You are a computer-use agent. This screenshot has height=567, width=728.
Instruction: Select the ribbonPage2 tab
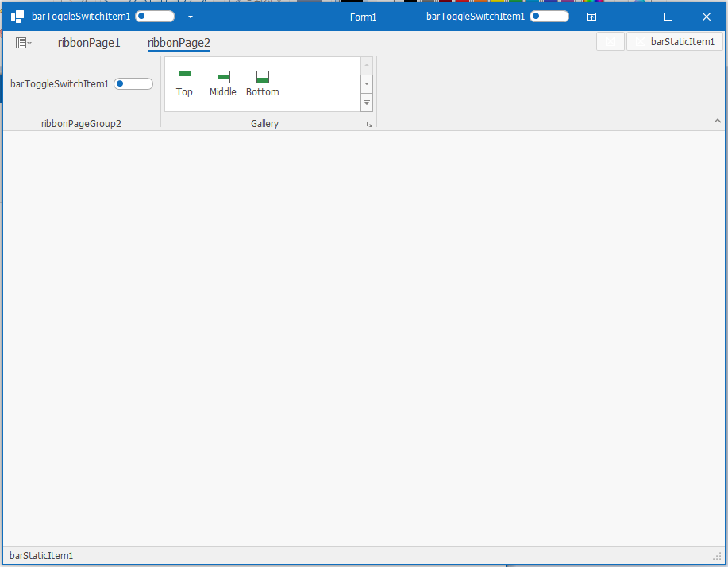click(x=179, y=43)
